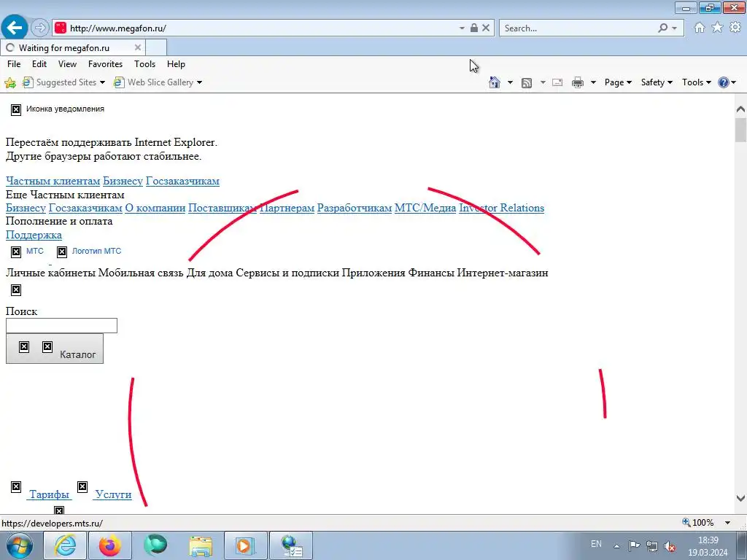The width and height of the screenshot is (747, 560).
Task: Click broken image icon next to Тарифы
Action: [x=16, y=486]
